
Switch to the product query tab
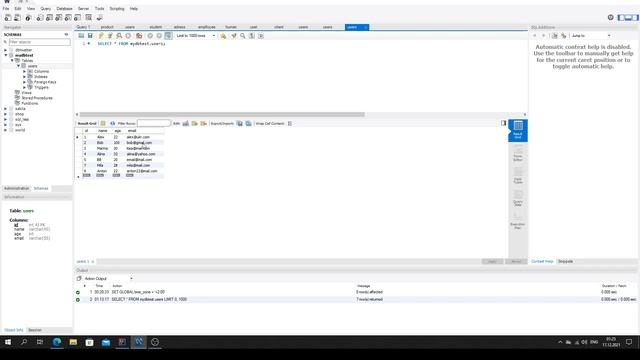[x=107, y=27]
